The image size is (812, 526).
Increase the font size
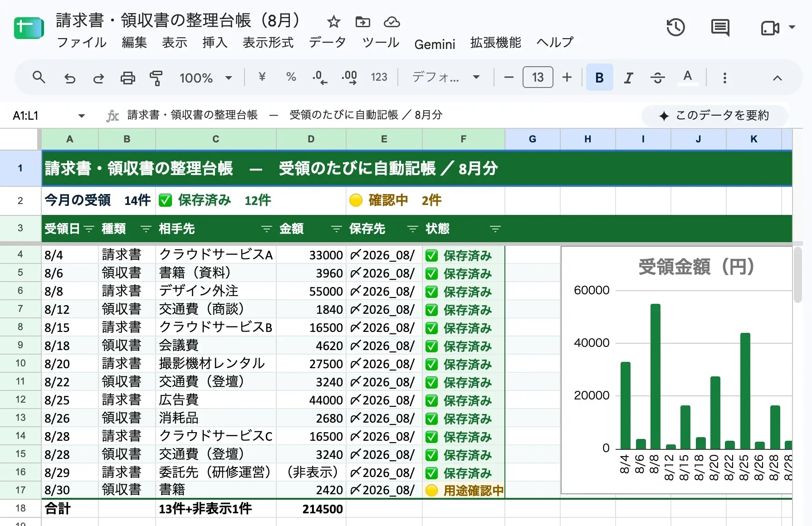[x=567, y=78]
